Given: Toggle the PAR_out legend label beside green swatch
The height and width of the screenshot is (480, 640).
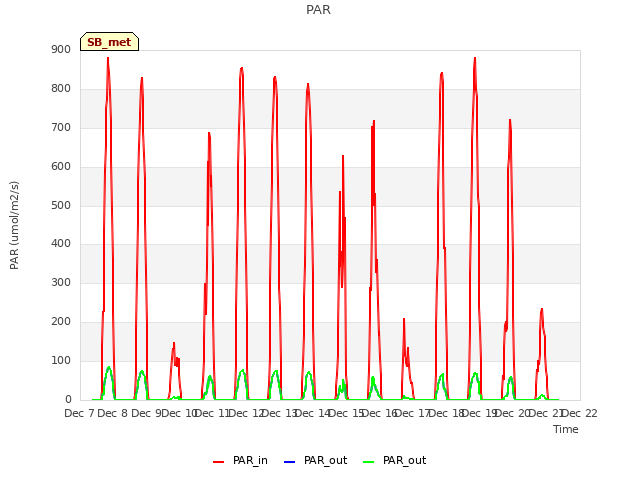Looking at the screenshot, I should (404, 460).
